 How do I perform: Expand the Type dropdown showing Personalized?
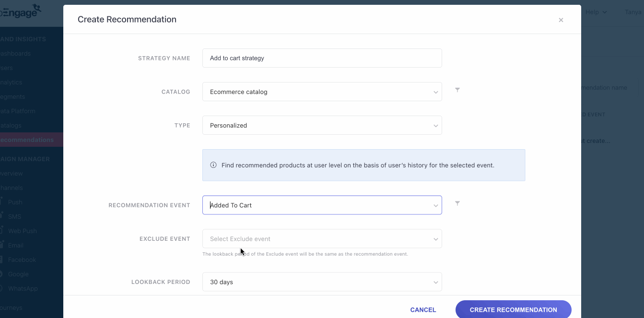tap(322, 125)
